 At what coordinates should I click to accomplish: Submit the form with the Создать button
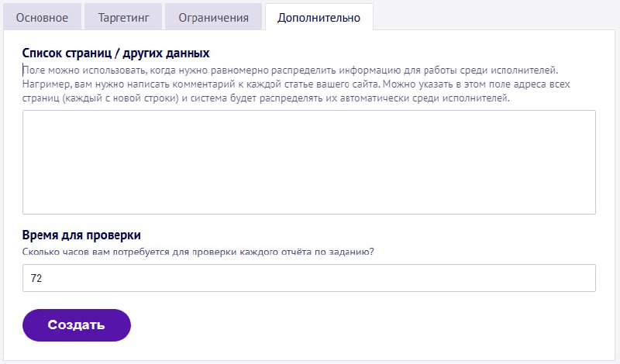click(76, 325)
